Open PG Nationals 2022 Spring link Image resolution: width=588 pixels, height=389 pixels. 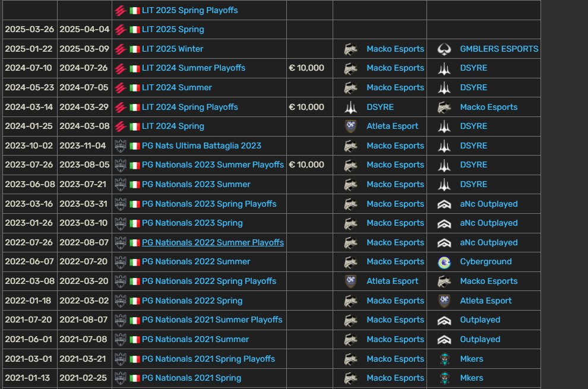coord(192,301)
